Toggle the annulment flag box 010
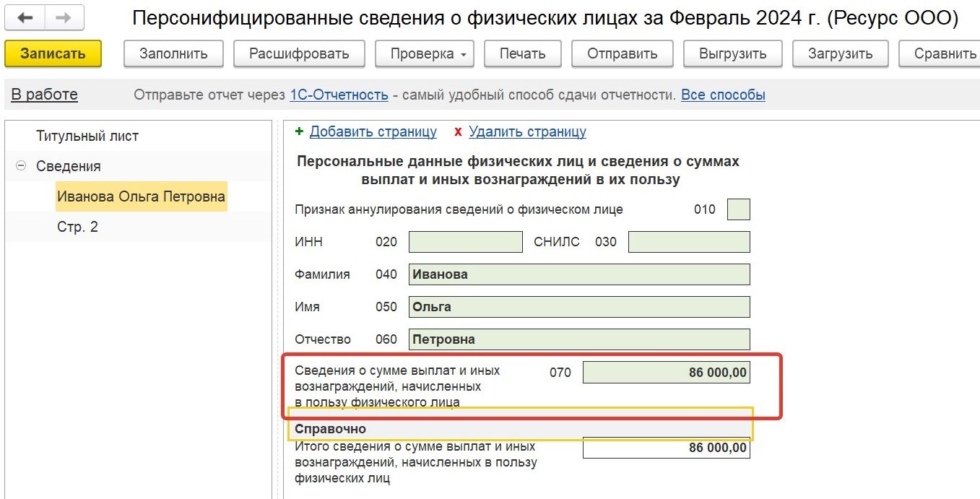This screenshot has height=499, width=980. tap(738, 209)
